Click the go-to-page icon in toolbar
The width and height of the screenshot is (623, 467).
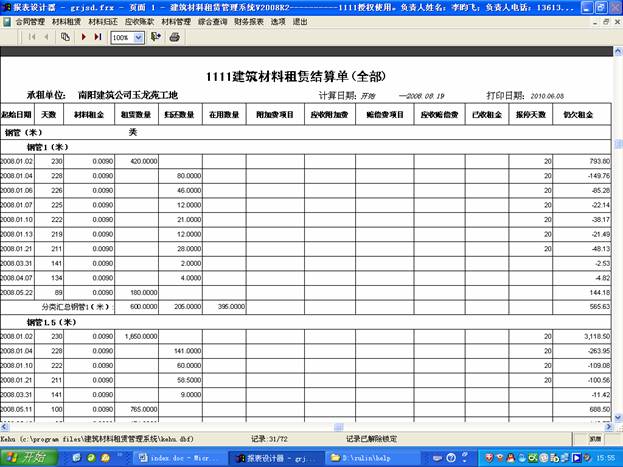66,37
